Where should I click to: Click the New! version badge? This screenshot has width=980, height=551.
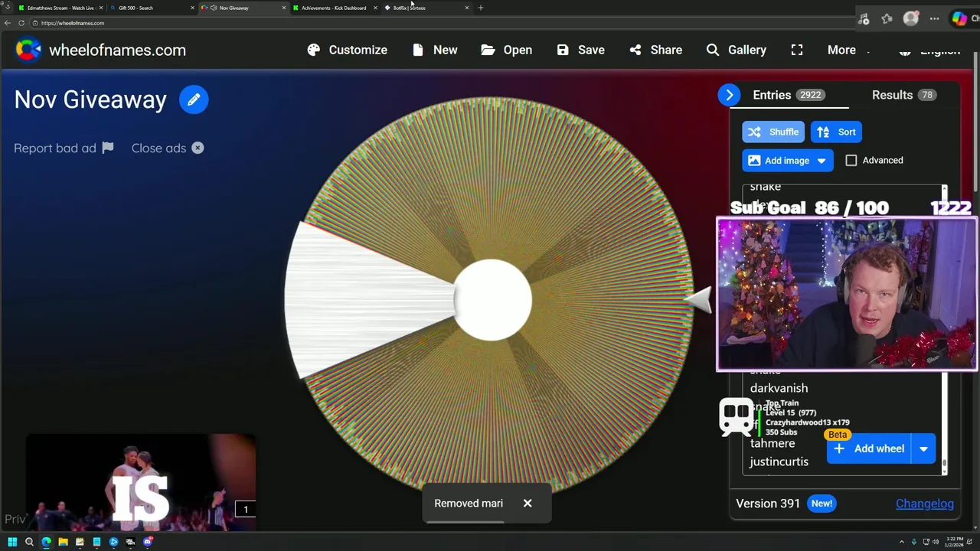[822, 504]
